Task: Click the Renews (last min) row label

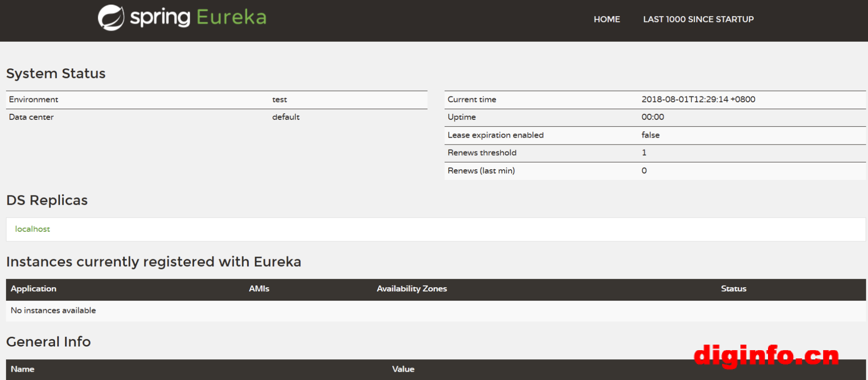Action: 481,171
